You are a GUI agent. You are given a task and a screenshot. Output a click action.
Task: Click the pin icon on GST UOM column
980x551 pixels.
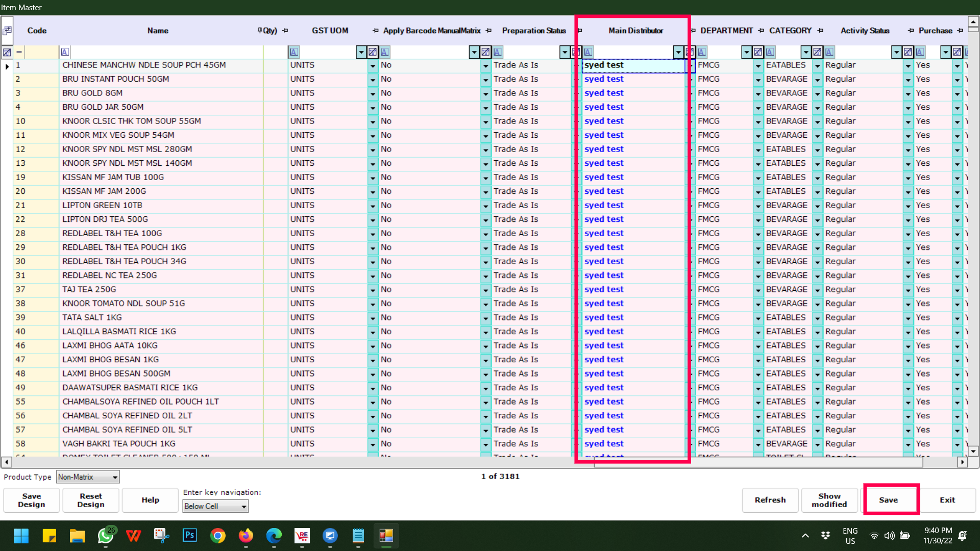point(376,31)
